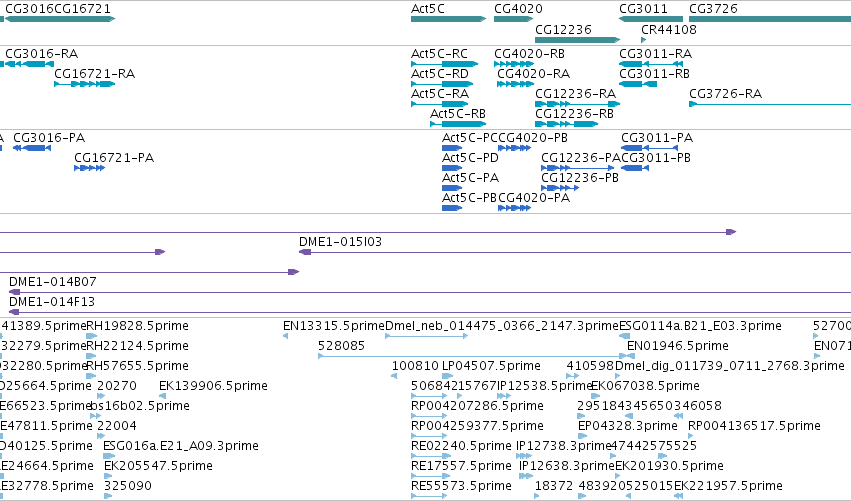Image resolution: width=851 pixels, height=501 pixels.
Task: Select BAC clone DME1-015I03
Action: tap(575, 252)
